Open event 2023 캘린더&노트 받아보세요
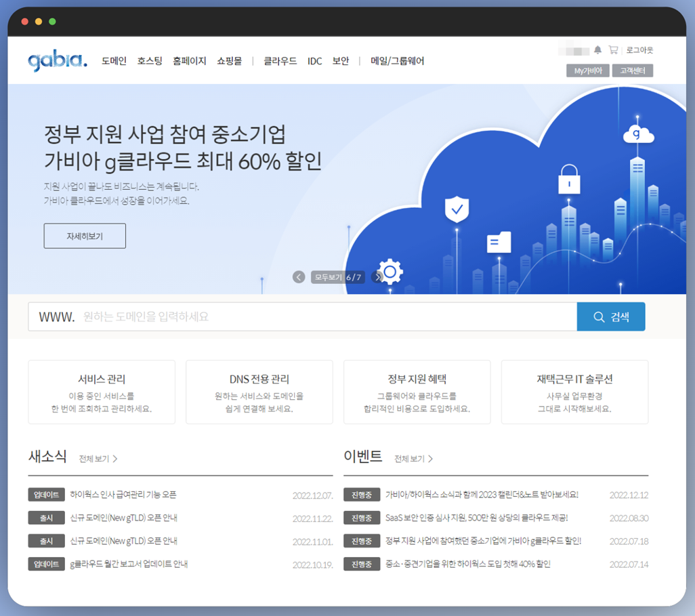 tap(482, 495)
